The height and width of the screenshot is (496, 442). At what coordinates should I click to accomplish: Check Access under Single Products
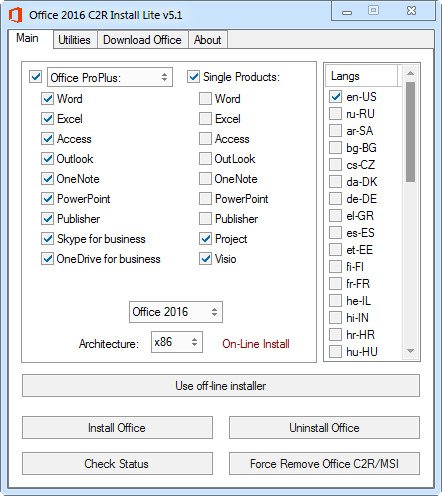tap(205, 139)
